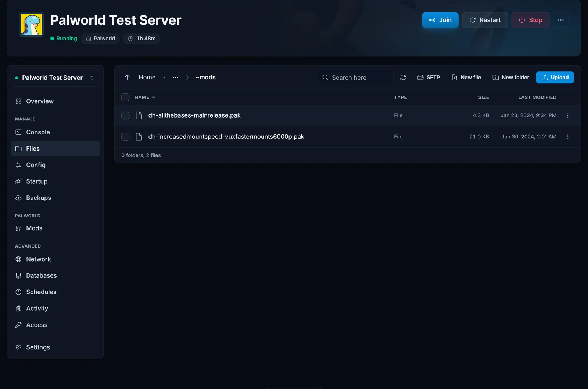
Task: Select the Files sidebar item
Action: tap(55, 148)
